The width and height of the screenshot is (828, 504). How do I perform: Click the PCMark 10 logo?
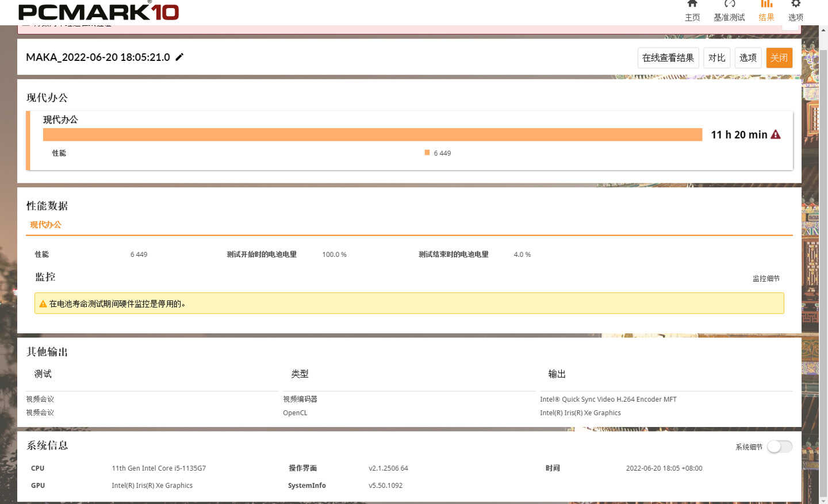click(98, 11)
